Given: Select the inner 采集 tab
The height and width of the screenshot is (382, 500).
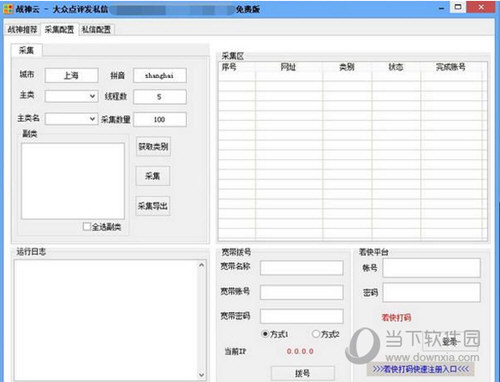Looking at the screenshot, I should (x=26, y=50).
